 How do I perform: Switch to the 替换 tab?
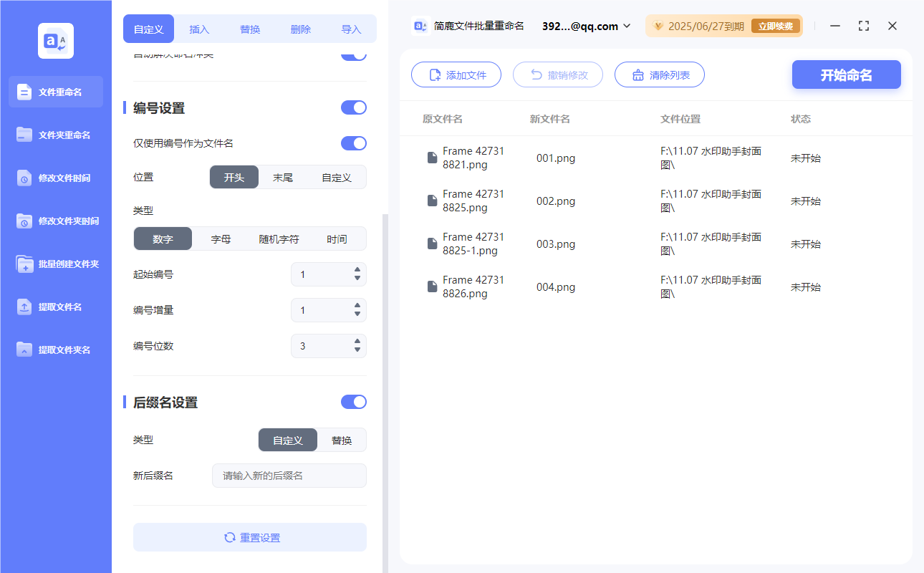click(x=250, y=29)
